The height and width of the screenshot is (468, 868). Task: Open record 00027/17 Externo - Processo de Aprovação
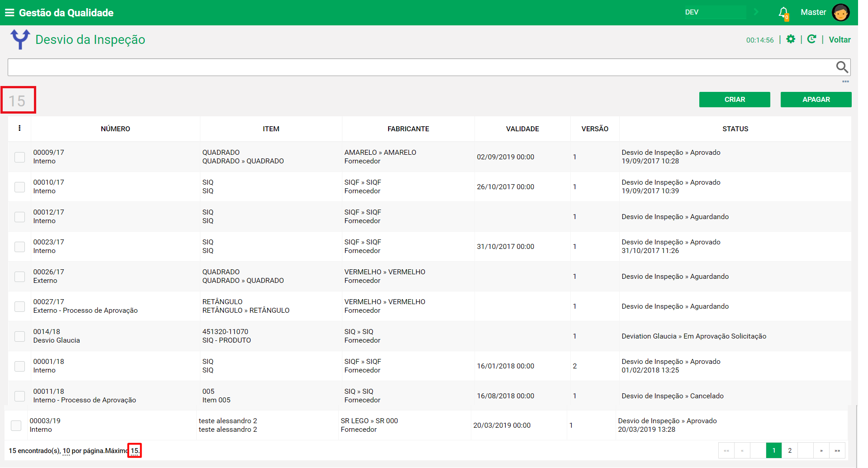[x=85, y=306]
